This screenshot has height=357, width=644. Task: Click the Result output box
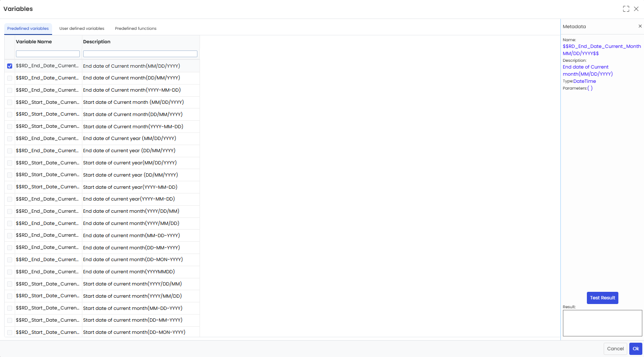point(602,323)
